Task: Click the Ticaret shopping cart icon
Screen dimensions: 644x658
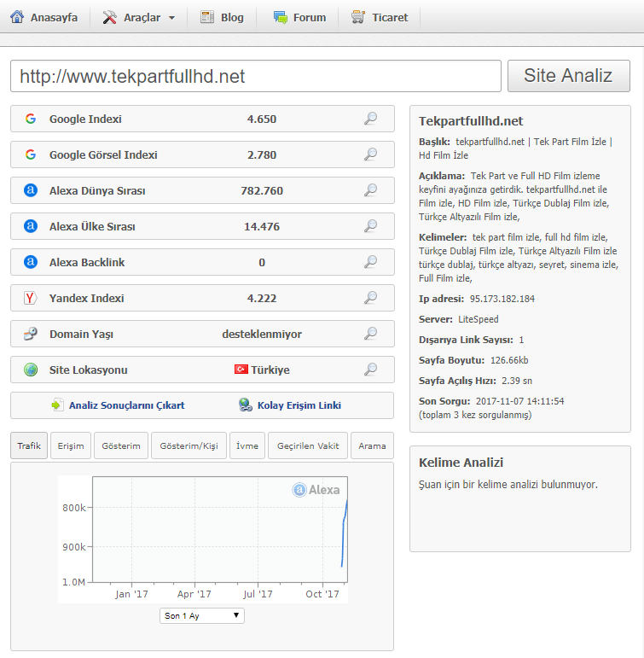Action: coord(358,17)
